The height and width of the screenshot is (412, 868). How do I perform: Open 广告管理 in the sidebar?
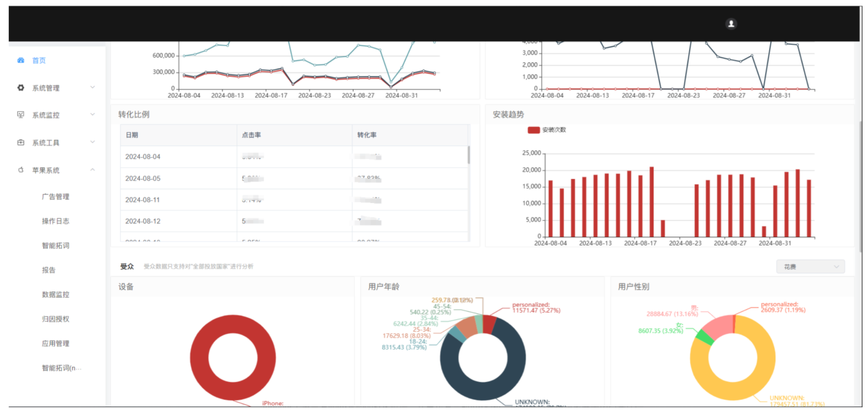tap(55, 197)
